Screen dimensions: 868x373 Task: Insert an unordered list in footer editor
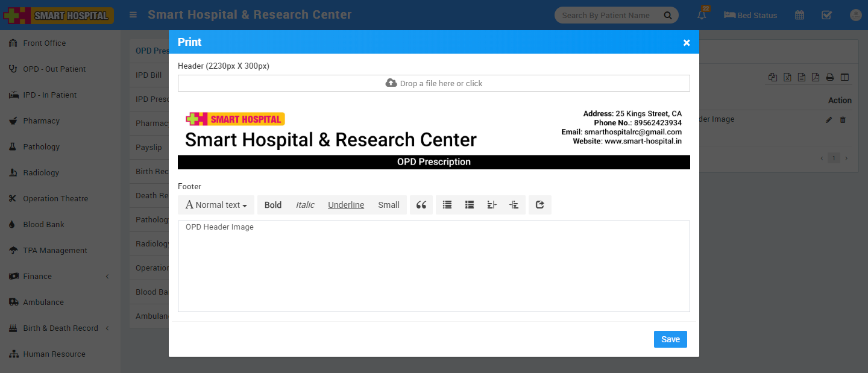[x=447, y=205]
